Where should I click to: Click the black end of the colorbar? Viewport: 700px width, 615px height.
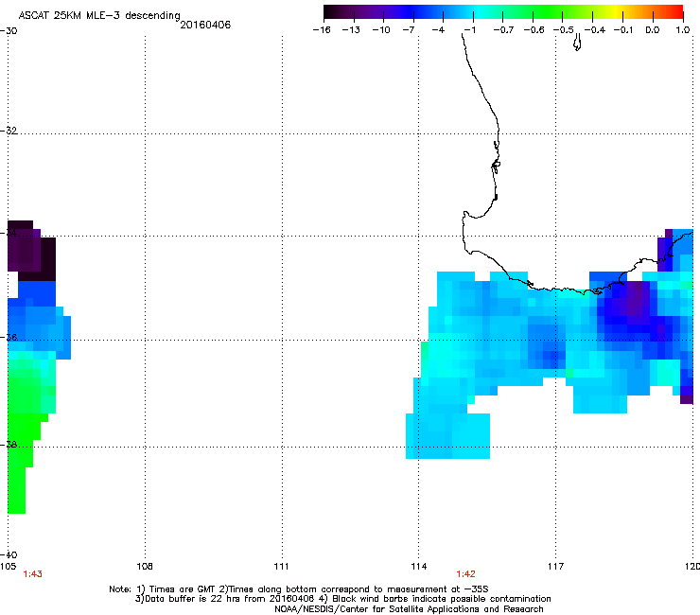click(328, 12)
